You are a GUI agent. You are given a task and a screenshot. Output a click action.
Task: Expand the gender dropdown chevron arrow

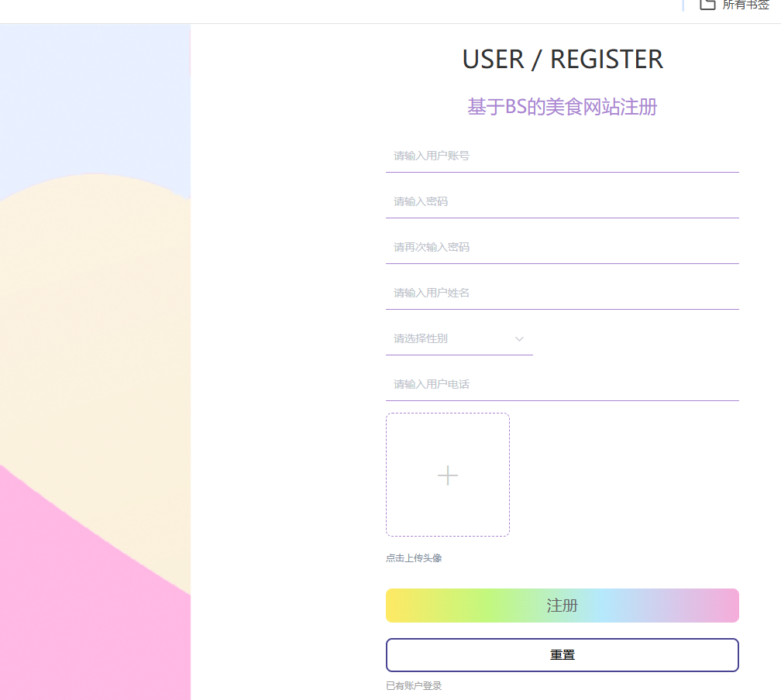coord(519,338)
